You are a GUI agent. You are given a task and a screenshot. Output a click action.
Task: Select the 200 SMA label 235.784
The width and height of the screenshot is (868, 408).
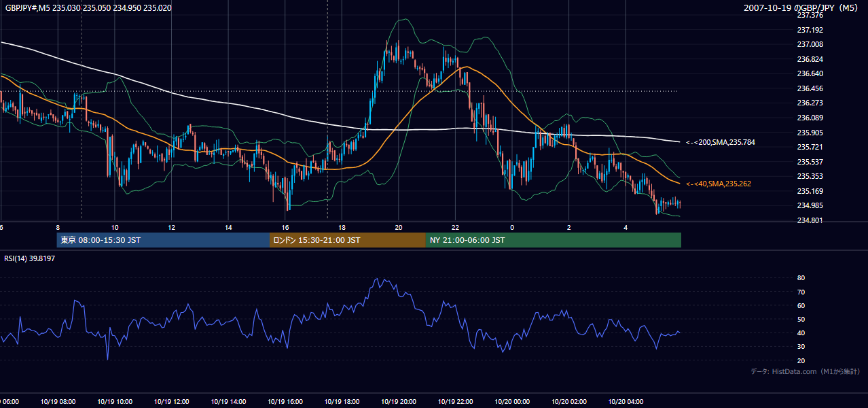pos(720,142)
